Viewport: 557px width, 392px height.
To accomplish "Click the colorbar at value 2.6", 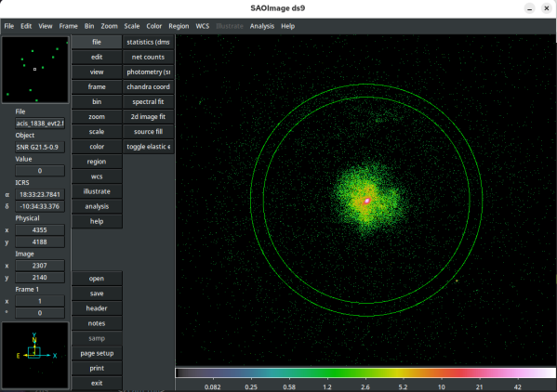I will (x=365, y=372).
